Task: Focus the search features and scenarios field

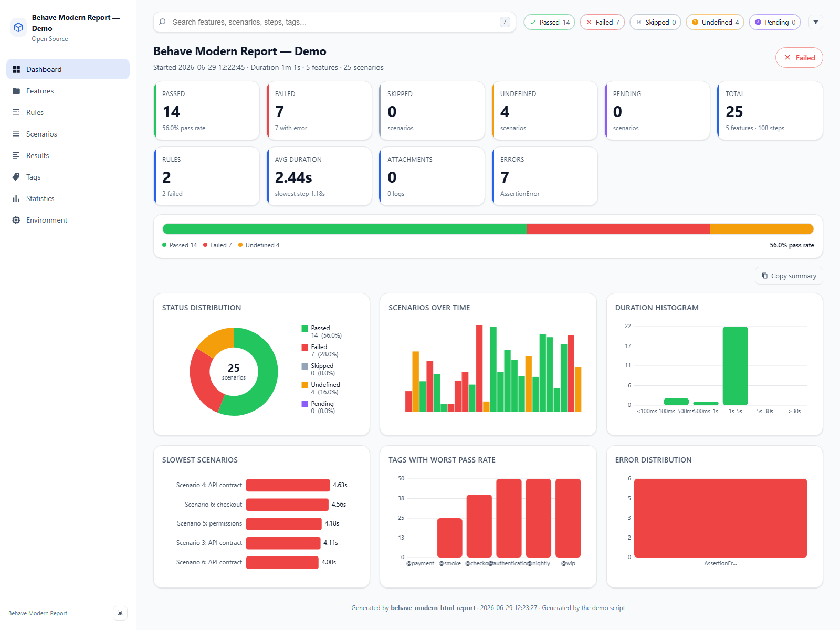Action: pyautogui.click(x=334, y=22)
